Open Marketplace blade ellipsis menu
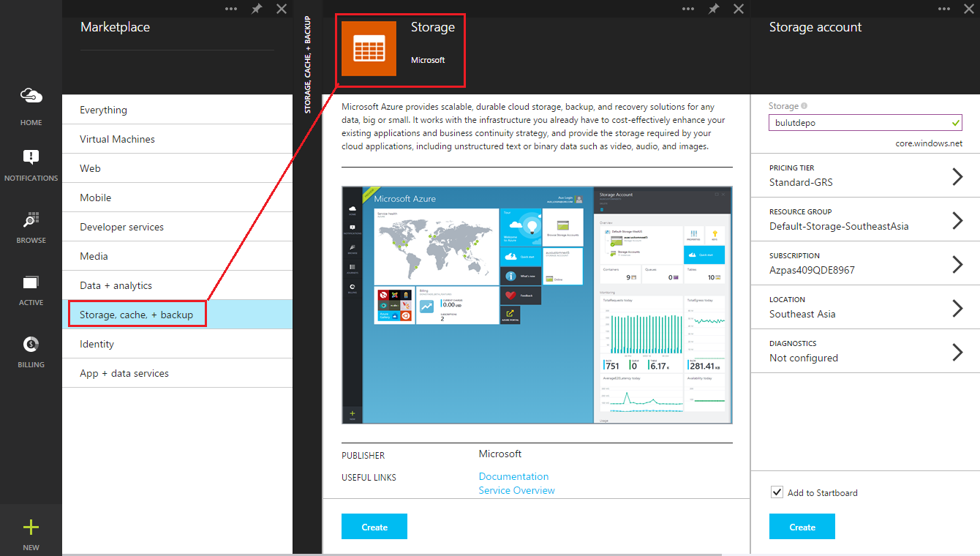The image size is (980, 556). [x=231, y=9]
